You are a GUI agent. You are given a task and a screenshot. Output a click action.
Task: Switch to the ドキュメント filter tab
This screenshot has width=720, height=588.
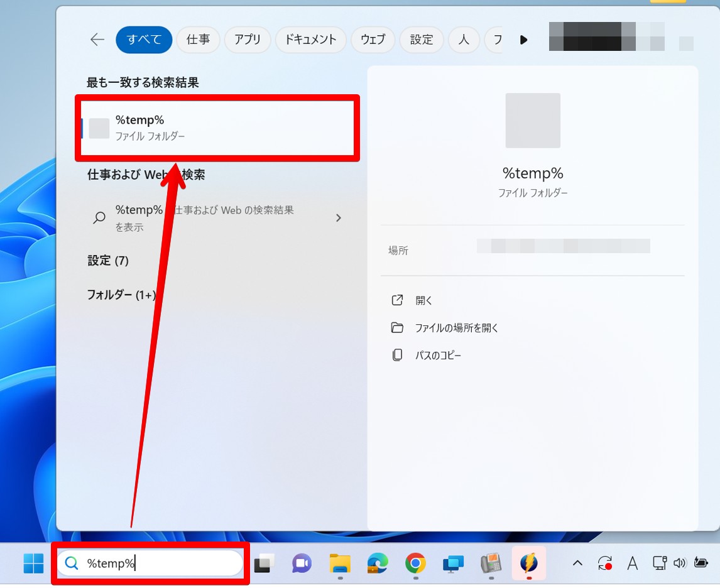click(311, 40)
